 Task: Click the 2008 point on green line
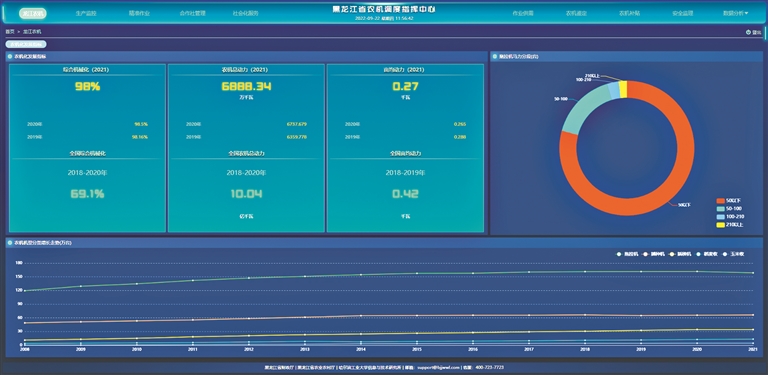tap(24, 291)
